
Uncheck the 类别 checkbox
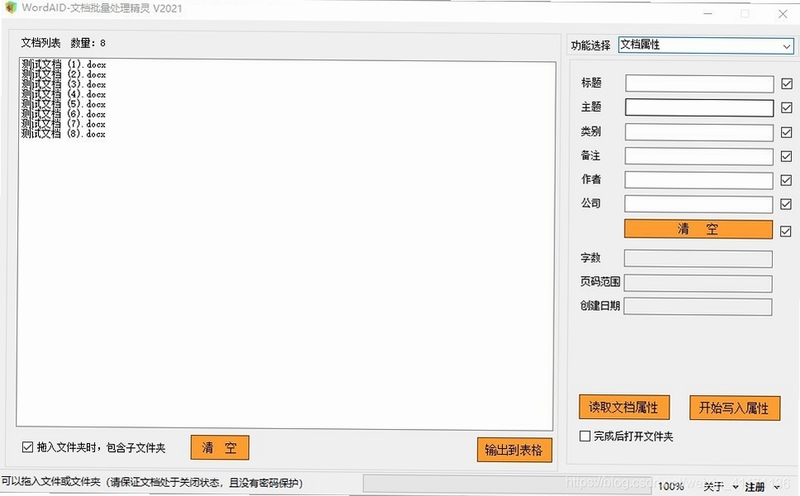click(x=786, y=132)
